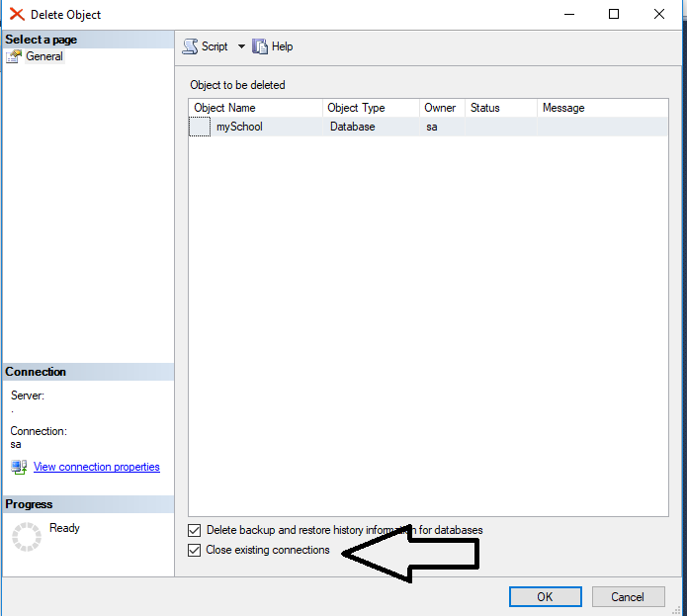Click the Help label text
Viewport: 687px width, 616px height.
click(x=282, y=46)
